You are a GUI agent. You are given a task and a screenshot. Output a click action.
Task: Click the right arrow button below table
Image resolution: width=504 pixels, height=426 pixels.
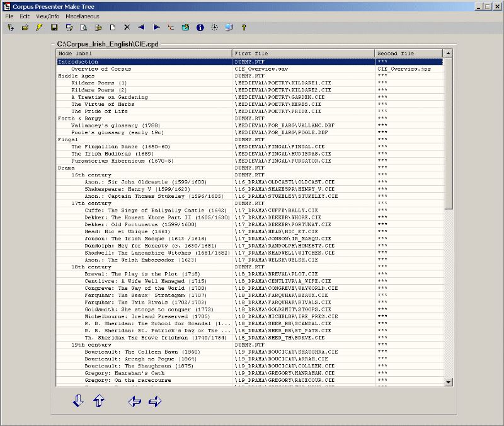(155, 401)
